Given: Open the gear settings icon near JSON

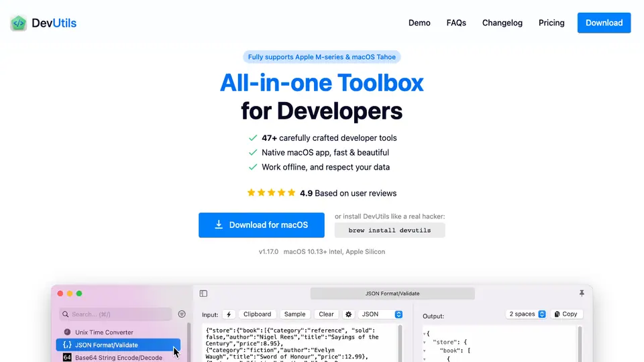Looking at the screenshot, I should click(x=348, y=314).
